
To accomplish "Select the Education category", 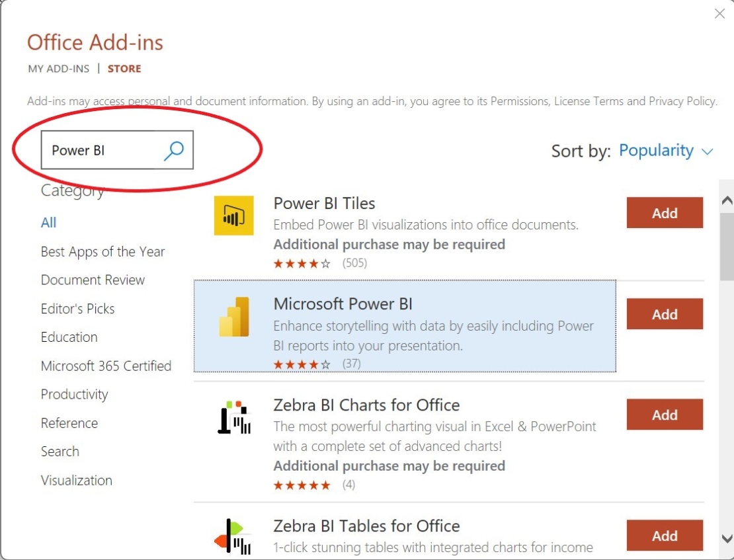I will point(69,337).
